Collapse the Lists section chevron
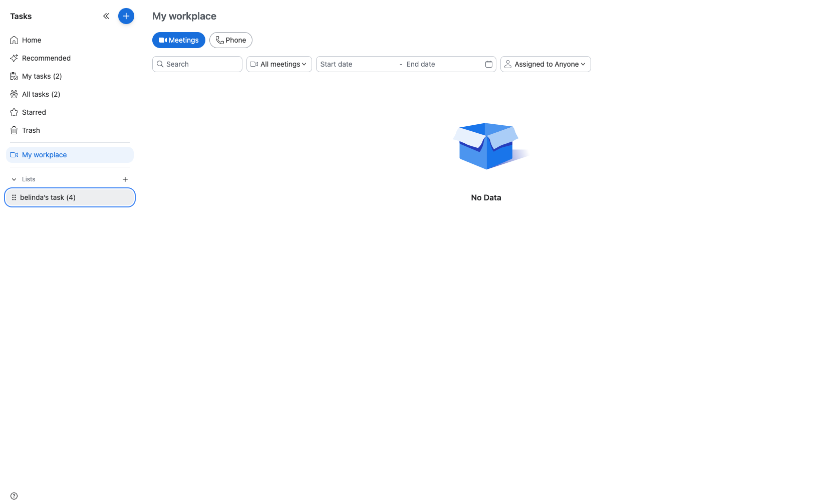This screenshot has height=504, width=836. coord(14,179)
